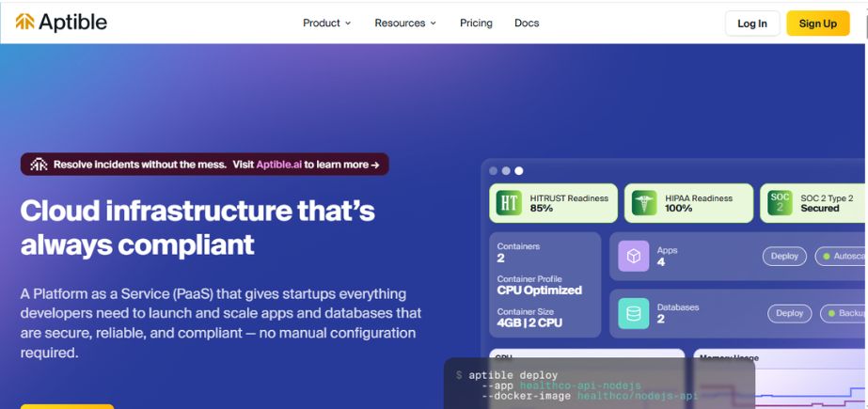Click the Aptible logo icon
Image resolution: width=868 pixels, height=409 pixels.
(x=24, y=22)
